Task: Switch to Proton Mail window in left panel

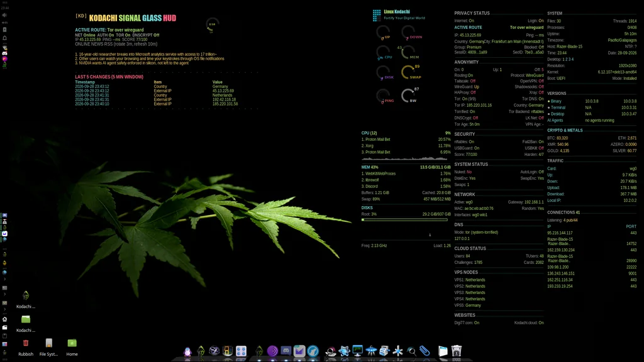Action: [x=4, y=234]
